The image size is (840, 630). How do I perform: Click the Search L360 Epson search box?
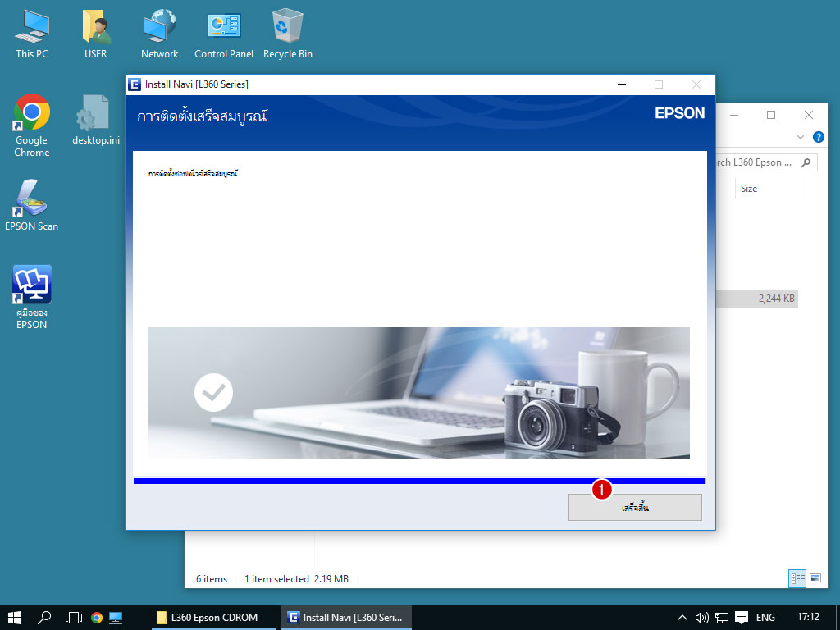[755, 162]
